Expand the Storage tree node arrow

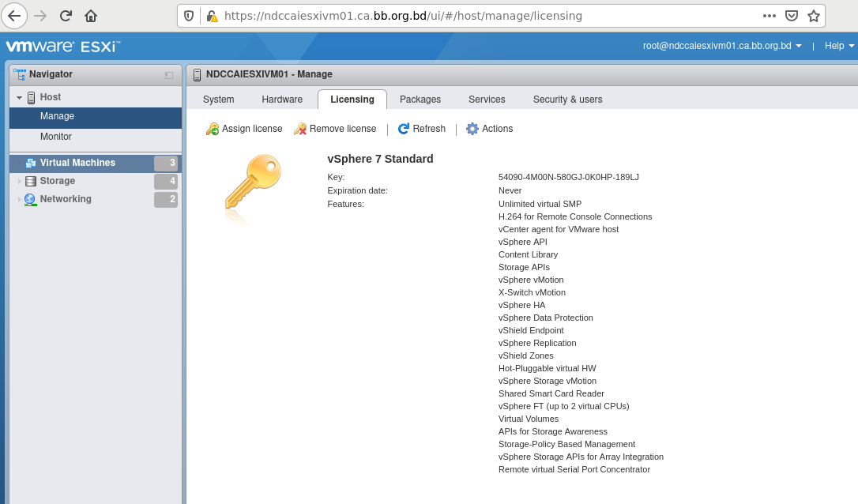point(19,181)
